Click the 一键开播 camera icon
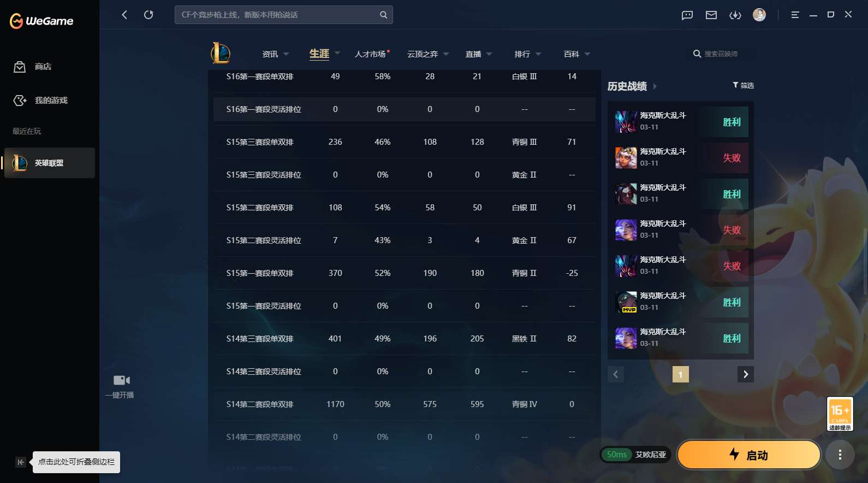868x483 pixels. [x=121, y=380]
